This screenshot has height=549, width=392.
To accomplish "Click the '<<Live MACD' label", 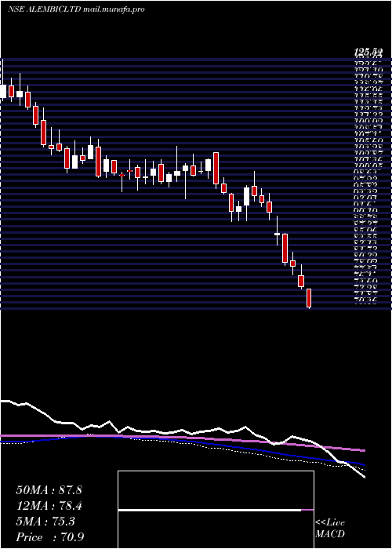I will pos(330,529).
